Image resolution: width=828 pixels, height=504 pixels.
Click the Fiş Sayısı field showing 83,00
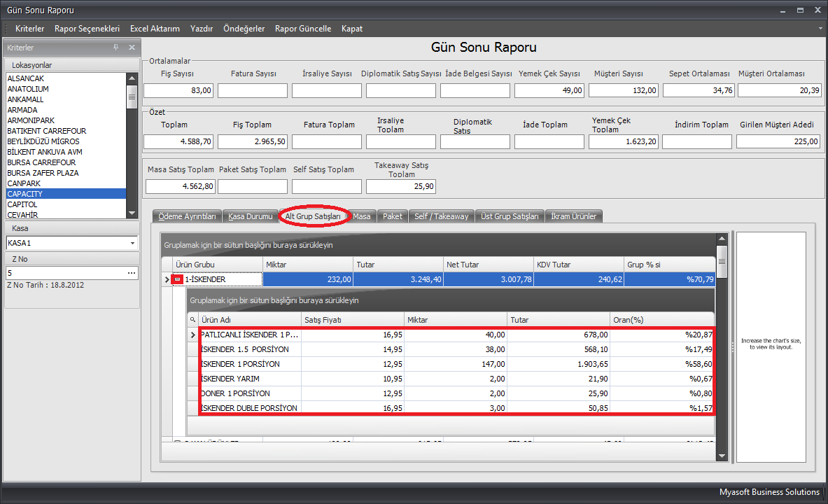coord(178,90)
